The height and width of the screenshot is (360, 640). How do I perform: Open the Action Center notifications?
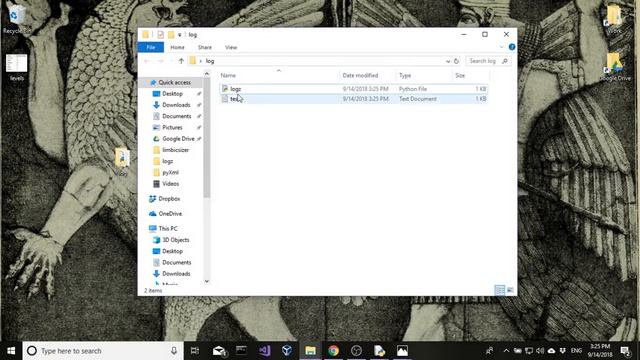coord(625,351)
